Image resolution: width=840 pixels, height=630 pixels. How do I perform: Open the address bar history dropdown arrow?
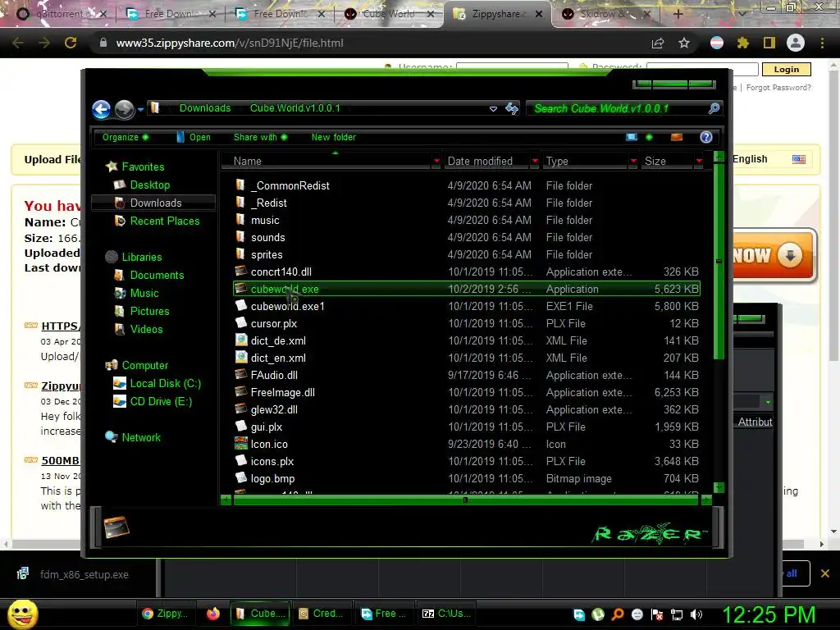pos(493,109)
